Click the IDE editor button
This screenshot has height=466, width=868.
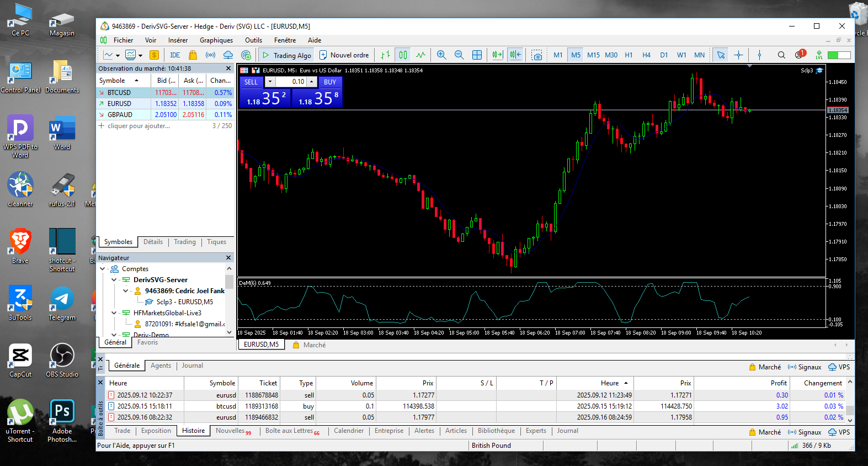[175, 55]
